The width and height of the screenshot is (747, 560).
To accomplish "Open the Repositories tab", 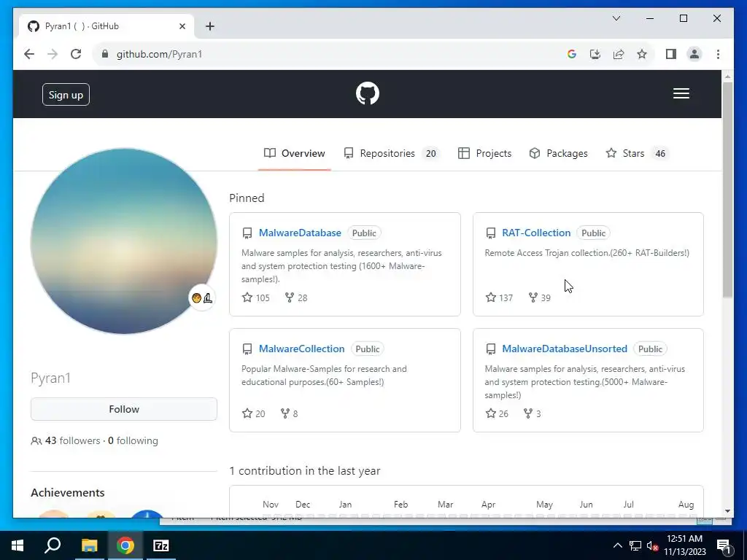I will click(x=390, y=153).
